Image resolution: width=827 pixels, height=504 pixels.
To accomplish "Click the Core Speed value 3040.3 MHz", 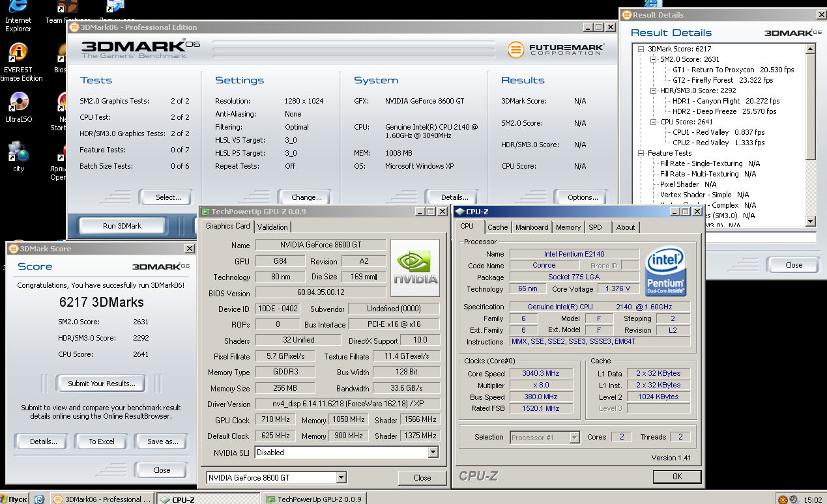I will point(540,374).
